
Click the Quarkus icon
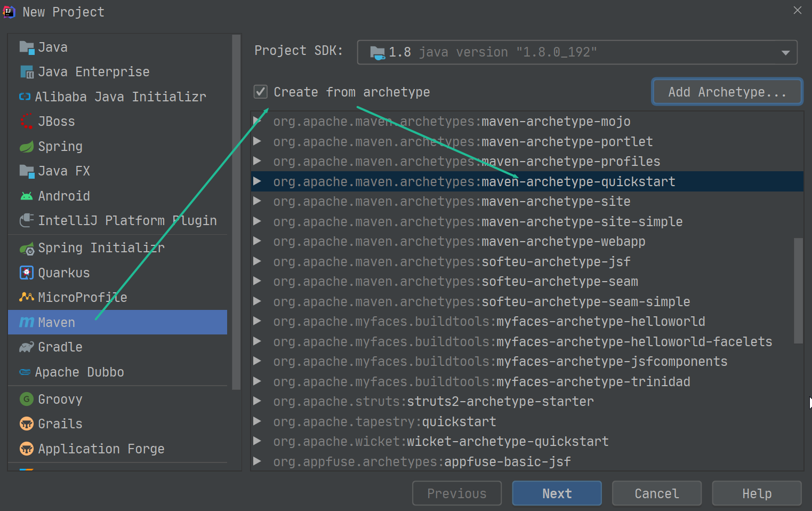click(27, 273)
